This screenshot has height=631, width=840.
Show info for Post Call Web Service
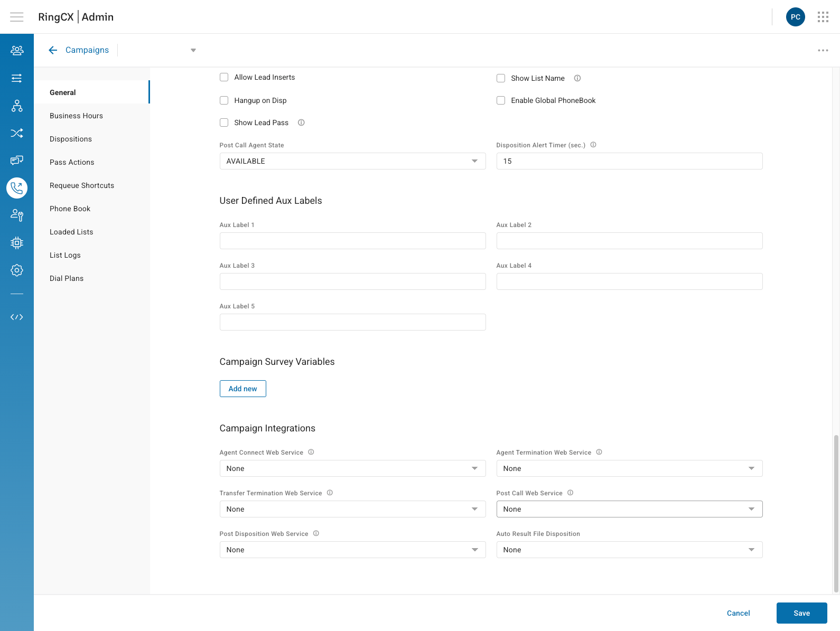(571, 493)
